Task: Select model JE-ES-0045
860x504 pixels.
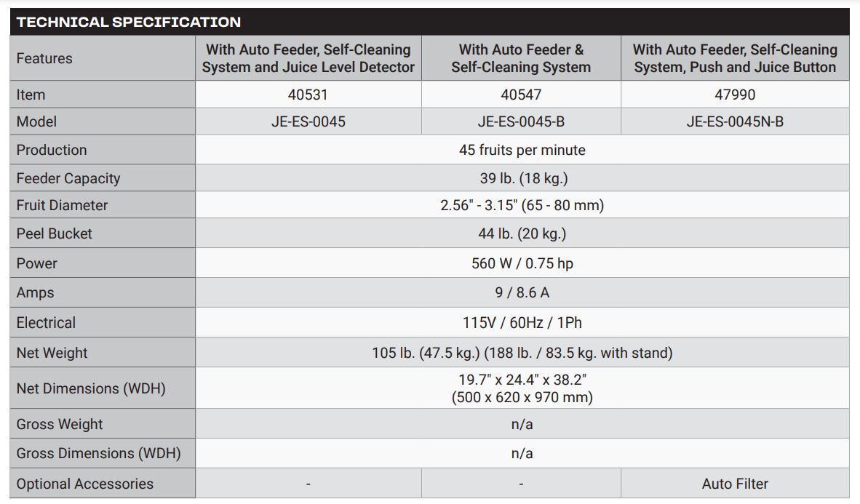Action: 308,121
